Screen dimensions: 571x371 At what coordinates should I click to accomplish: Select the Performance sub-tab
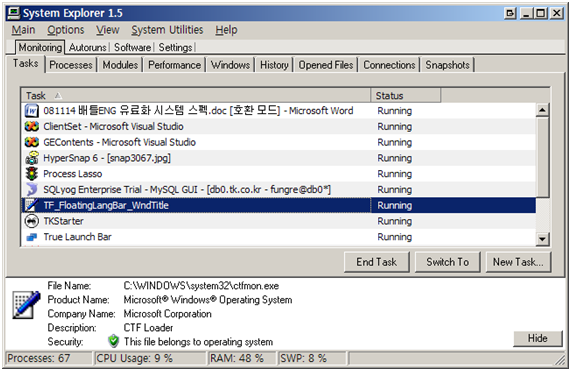point(174,65)
